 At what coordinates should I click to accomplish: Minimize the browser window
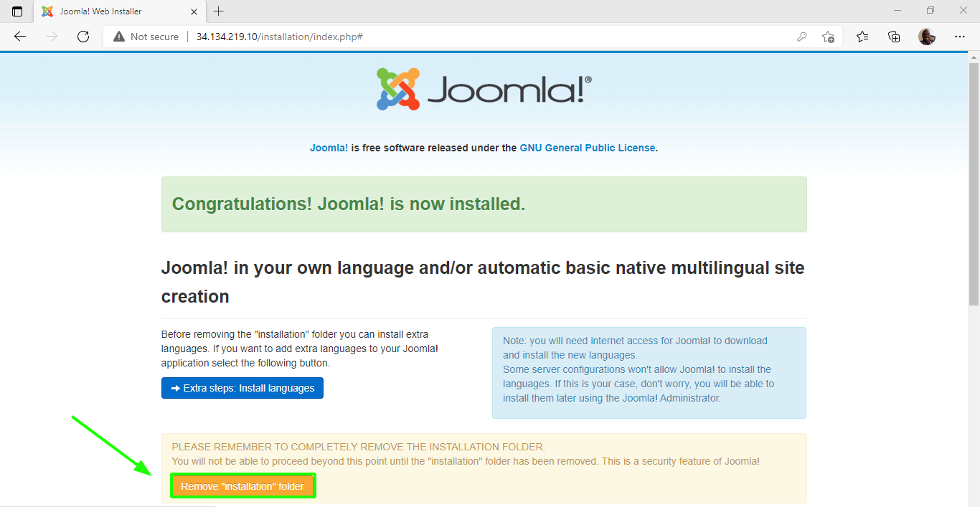(x=897, y=11)
